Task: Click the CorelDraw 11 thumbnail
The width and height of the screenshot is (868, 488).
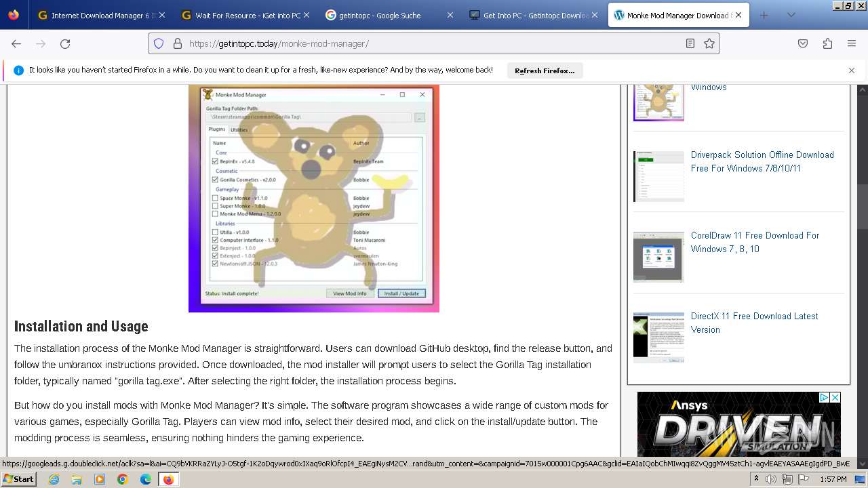Action: [x=658, y=257]
